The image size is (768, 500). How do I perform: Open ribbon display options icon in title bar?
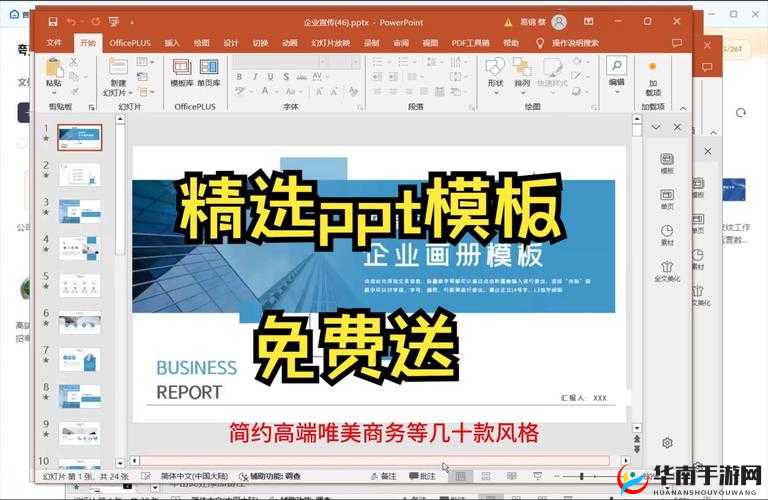click(x=589, y=22)
